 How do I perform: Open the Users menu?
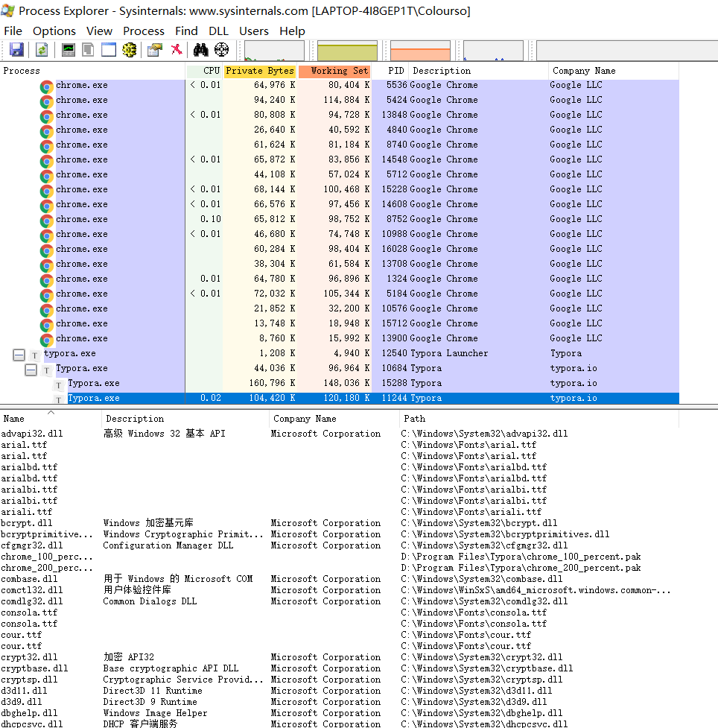(x=254, y=31)
